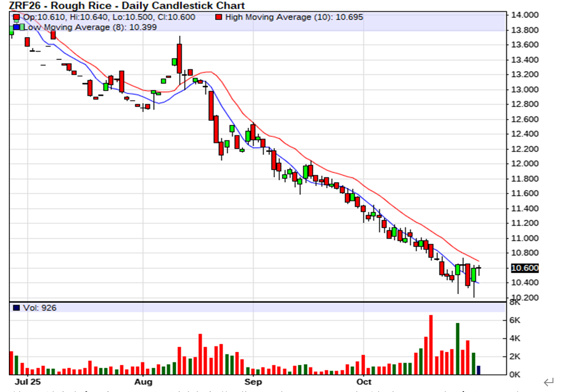Viewport: 562px width, 392px height.
Task: Click the tall red August peak candle
Action: (179, 58)
